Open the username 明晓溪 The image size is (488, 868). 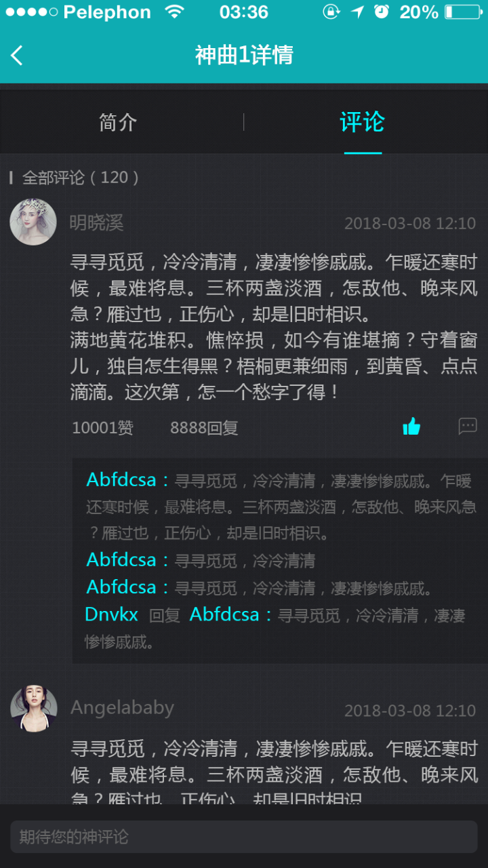tap(97, 222)
